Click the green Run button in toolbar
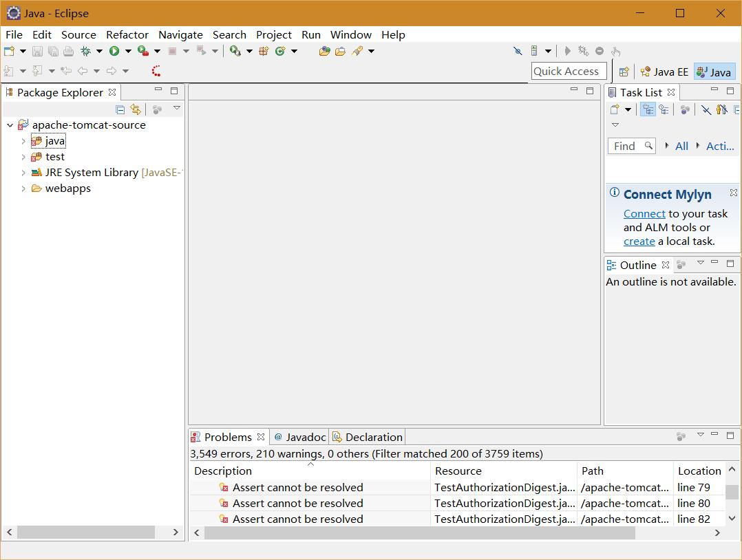This screenshot has height=560, width=742. (x=114, y=51)
